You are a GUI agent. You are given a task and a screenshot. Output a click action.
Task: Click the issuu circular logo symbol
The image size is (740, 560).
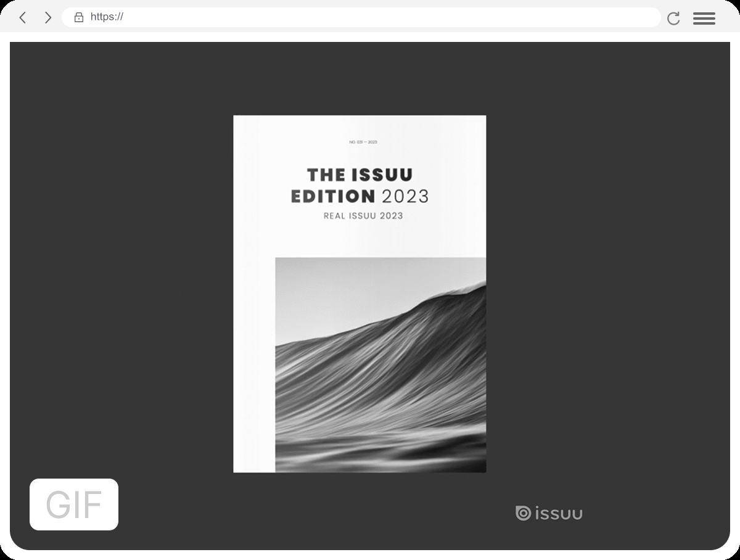click(x=523, y=513)
